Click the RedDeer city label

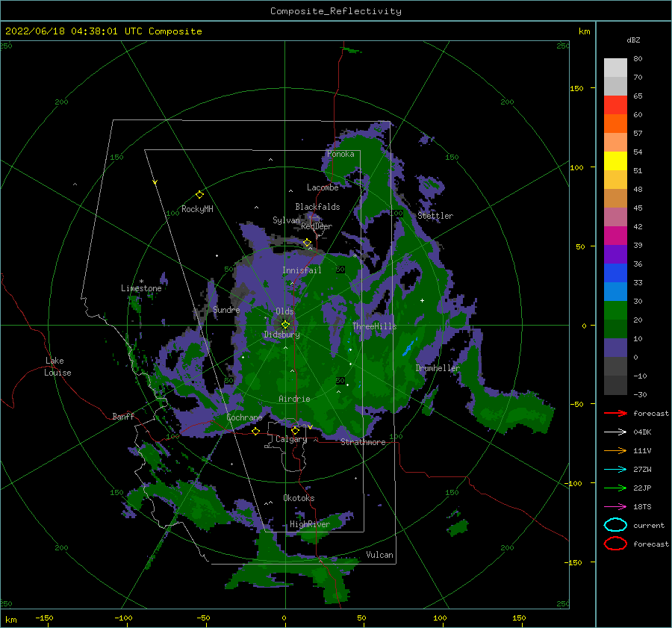point(317,226)
